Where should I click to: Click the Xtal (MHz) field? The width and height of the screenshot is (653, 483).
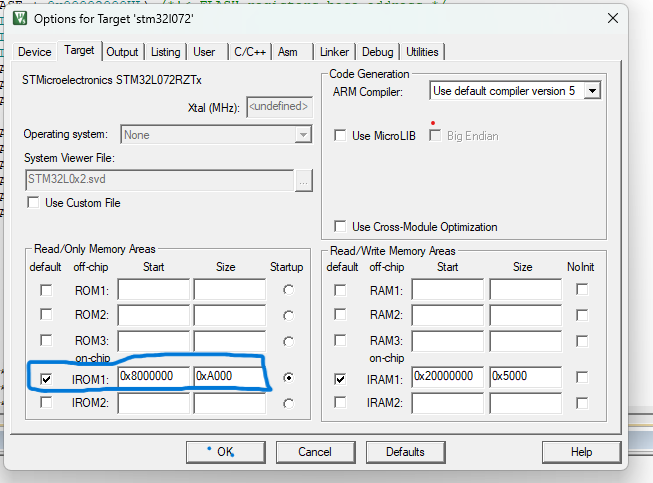279,107
